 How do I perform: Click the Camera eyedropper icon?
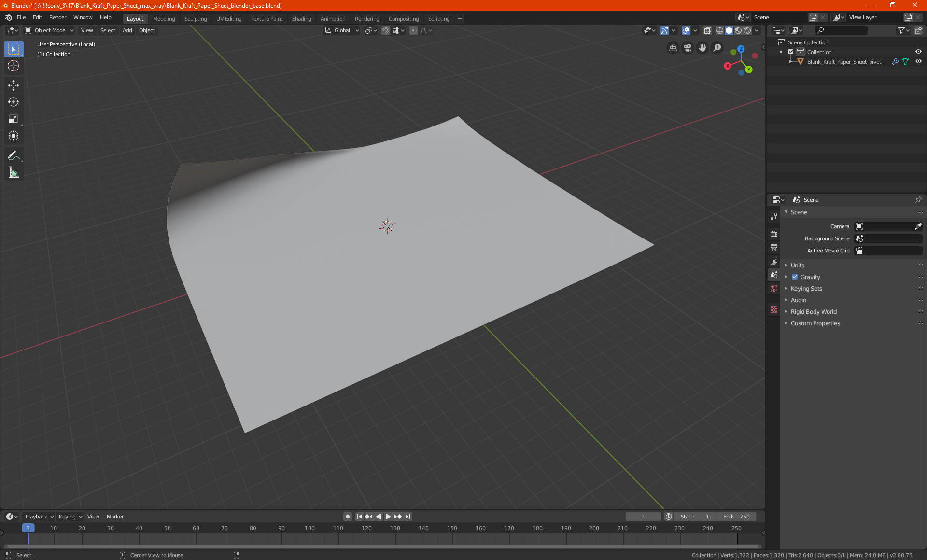click(918, 226)
